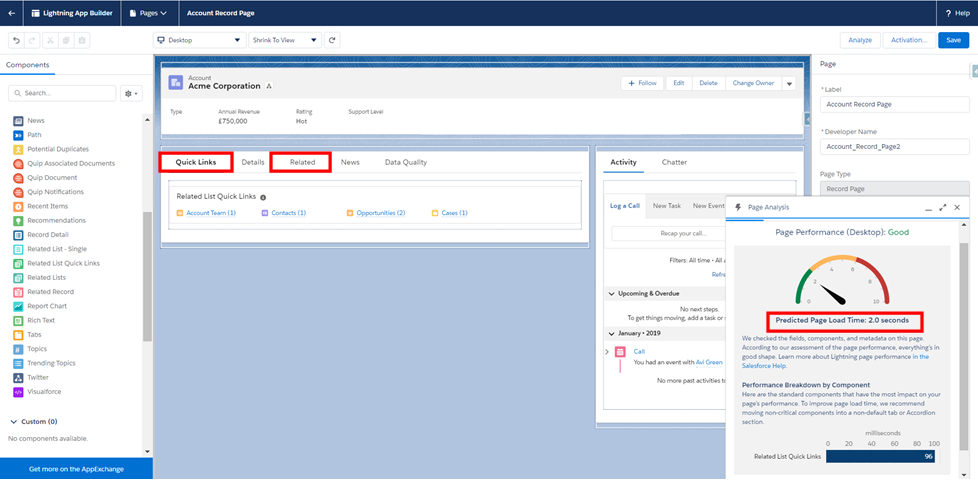Image resolution: width=978 pixels, height=480 pixels.
Task: Select the News component icon
Action: [x=18, y=121]
